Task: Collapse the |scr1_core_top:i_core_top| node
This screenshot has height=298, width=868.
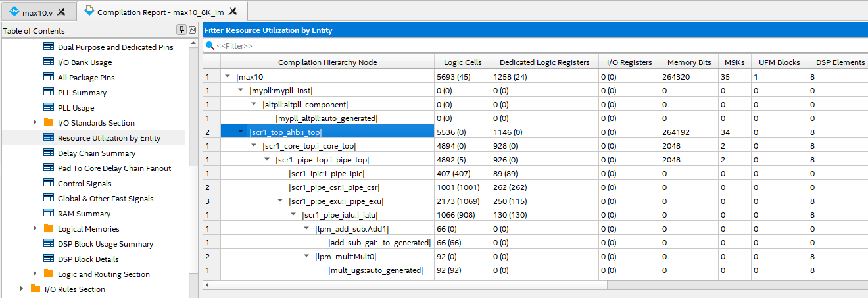Action: [254, 145]
